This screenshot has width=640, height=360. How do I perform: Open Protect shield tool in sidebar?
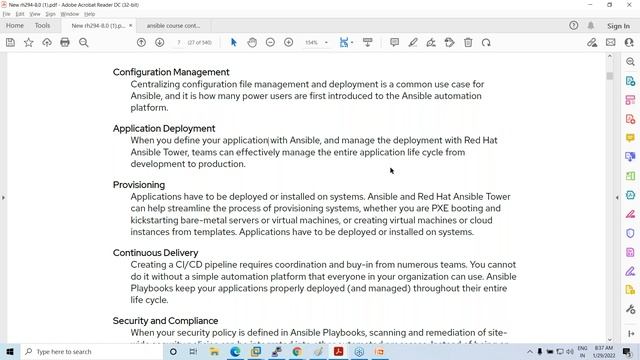point(630,233)
